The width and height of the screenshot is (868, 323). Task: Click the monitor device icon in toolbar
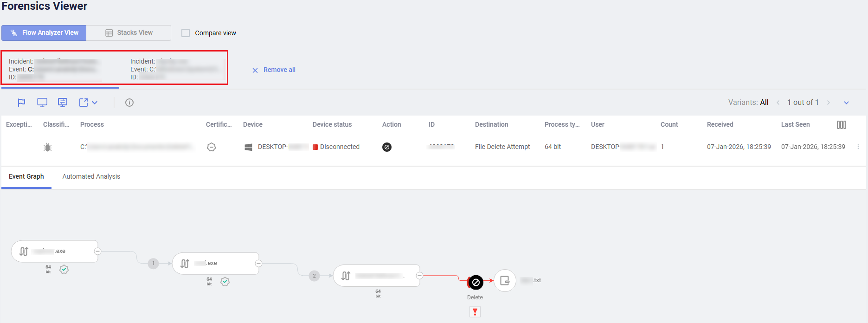click(42, 103)
